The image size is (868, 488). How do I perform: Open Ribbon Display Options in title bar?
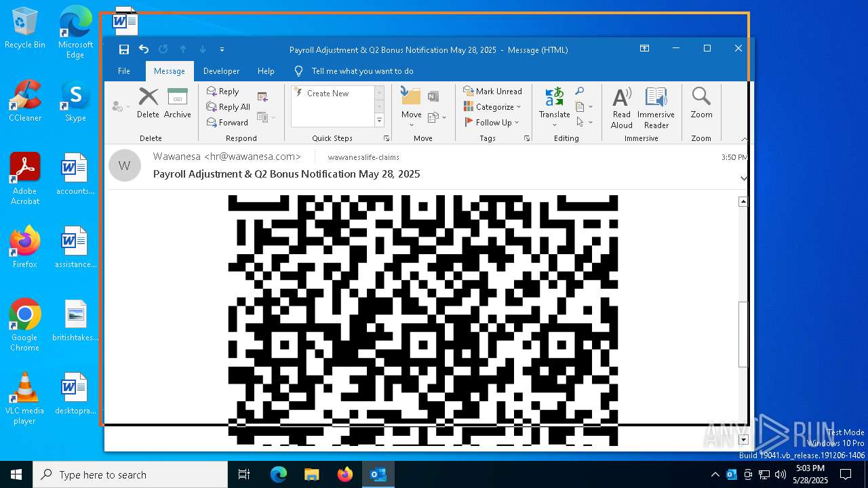644,49
